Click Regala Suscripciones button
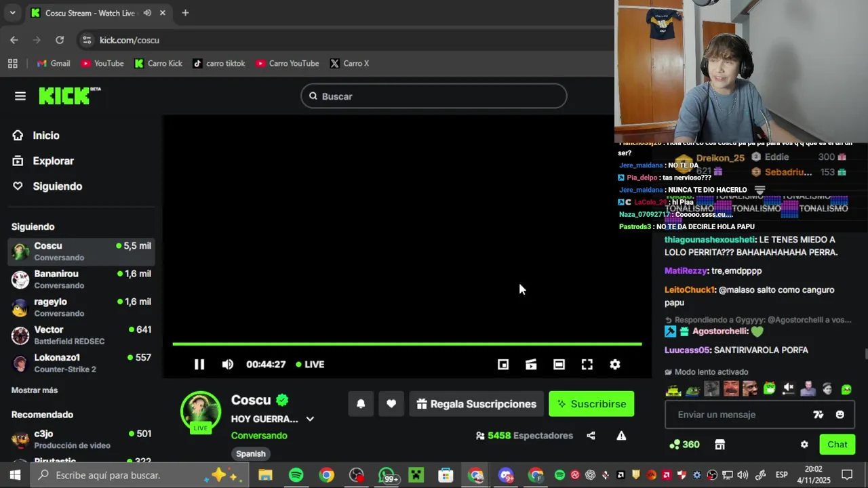The image size is (868, 488). coord(477,404)
